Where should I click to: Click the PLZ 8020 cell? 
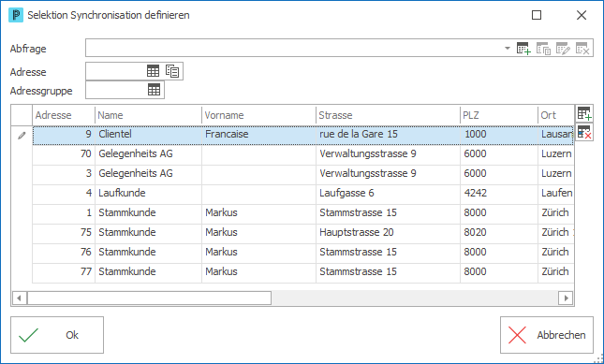pos(499,232)
